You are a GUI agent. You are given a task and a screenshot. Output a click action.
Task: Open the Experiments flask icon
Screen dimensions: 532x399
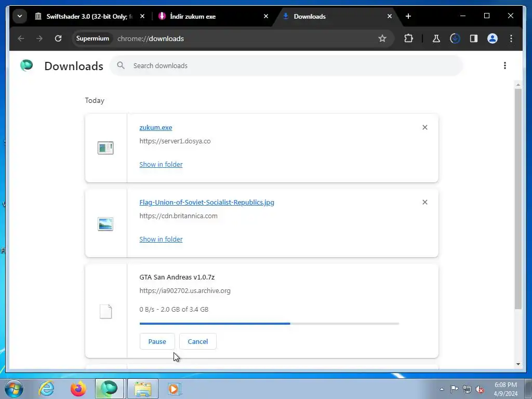click(x=436, y=38)
